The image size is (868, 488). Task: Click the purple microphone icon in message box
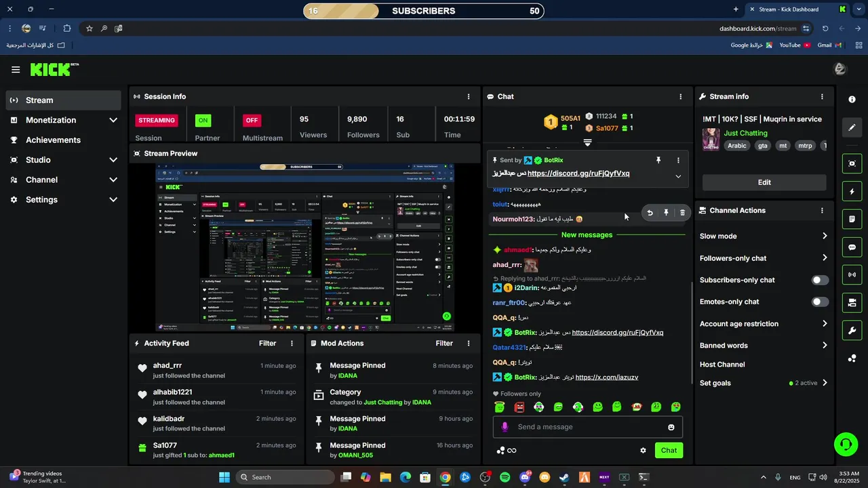(505, 427)
